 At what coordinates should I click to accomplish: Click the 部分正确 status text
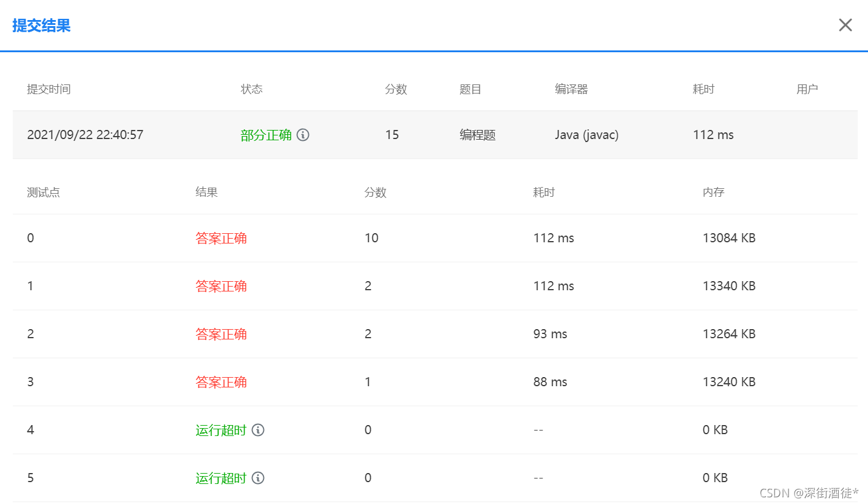click(266, 135)
